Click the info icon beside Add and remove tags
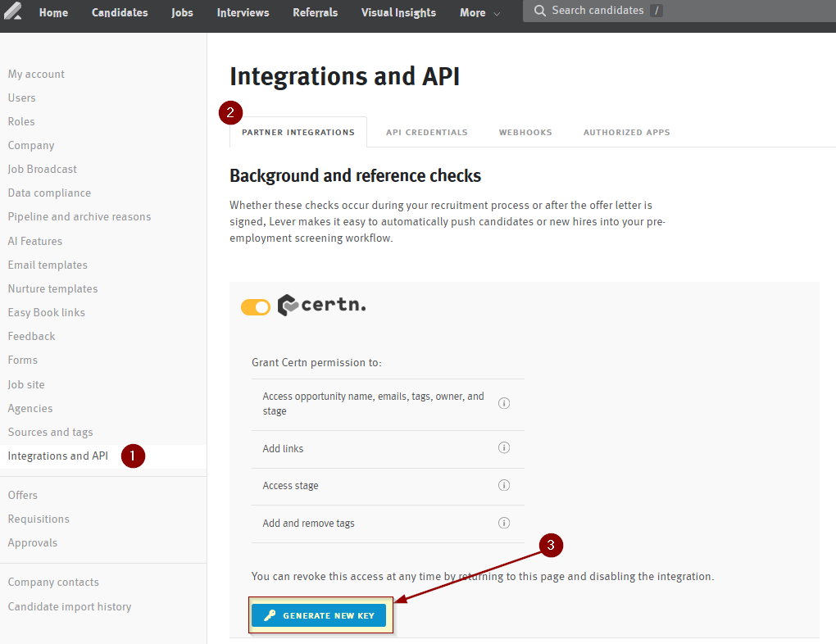The image size is (836, 644). 504,523
